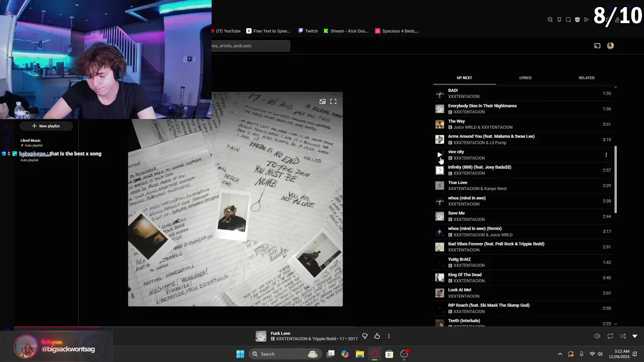Open the shield ad-blocker icon in toolbar

click(x=577, y=20)
